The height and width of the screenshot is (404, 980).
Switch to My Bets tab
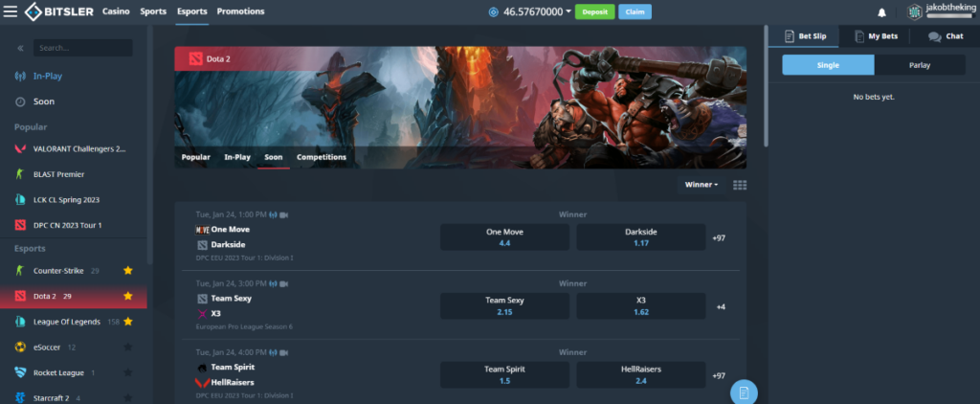pos(875,36)
